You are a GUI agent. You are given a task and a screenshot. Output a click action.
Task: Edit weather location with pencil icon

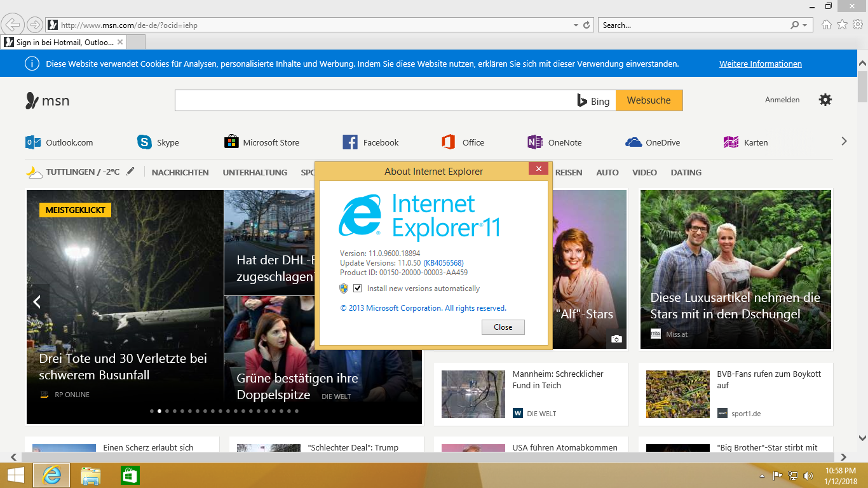[x=130, y=172]
